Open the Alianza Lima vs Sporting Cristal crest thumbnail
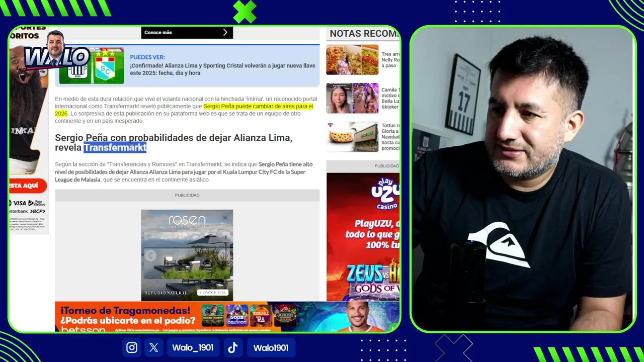Viewport: 644px width, 362px height. click(x=92, y=66)
